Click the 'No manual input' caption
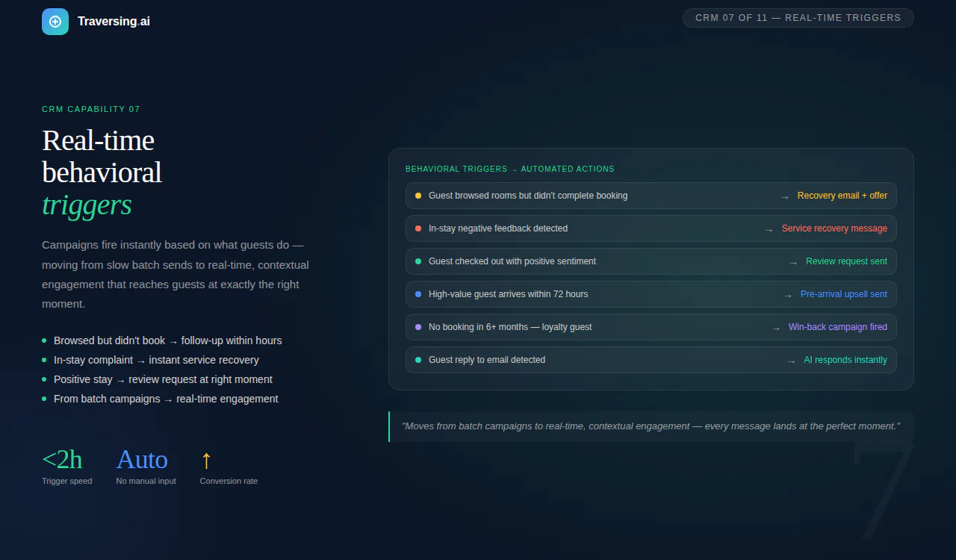This screenshot has width=956, height=560. [x=146, y=481]
